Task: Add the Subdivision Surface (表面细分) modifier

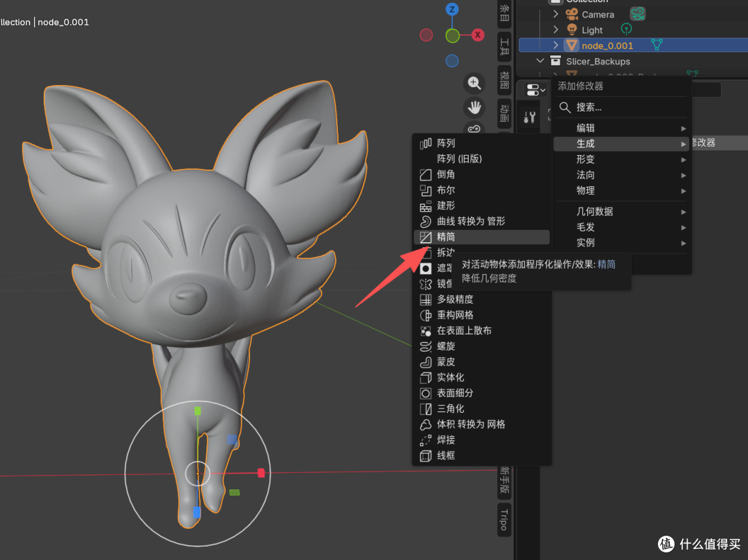Action: [482, 393]
